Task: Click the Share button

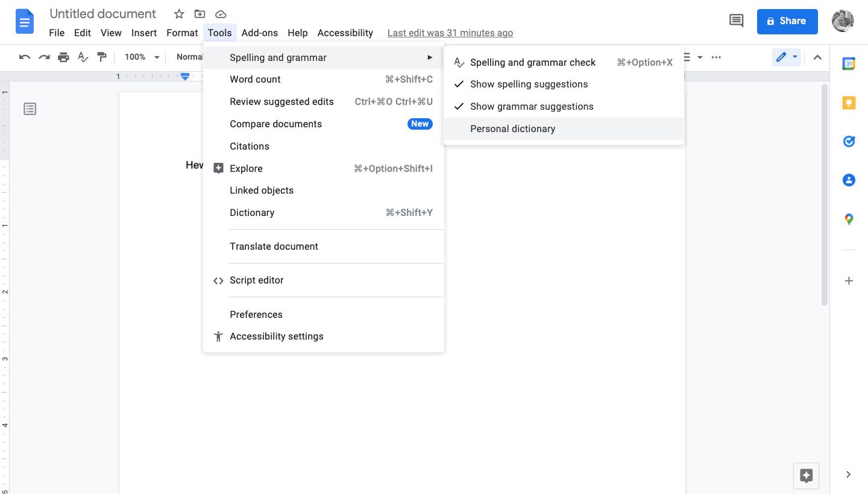Action: coord(787,21)
